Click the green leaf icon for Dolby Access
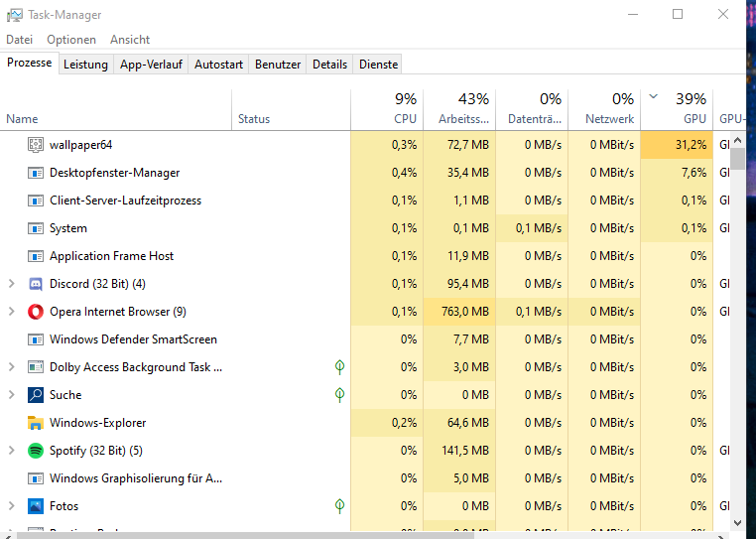The height and width of the screenshot is (539, 756). pos(339,367)
